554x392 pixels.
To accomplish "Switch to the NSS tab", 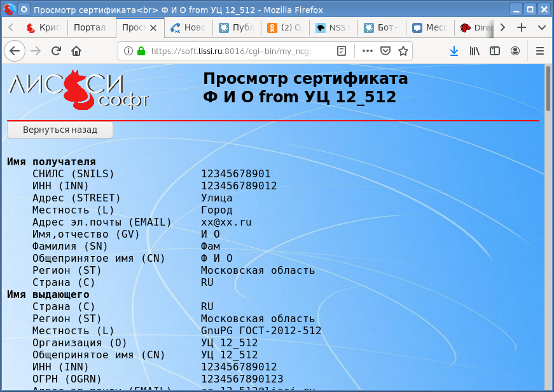I will tap(333, 28).
